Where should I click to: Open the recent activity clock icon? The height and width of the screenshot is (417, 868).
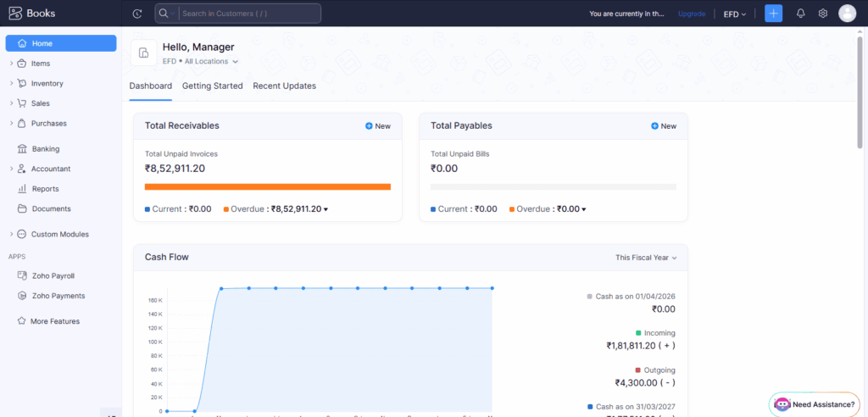pyautogui.click(x=137, y=14)
